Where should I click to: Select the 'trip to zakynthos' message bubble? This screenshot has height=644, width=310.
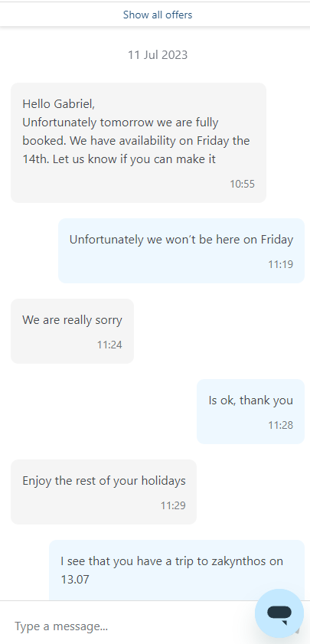click(177, 570)
